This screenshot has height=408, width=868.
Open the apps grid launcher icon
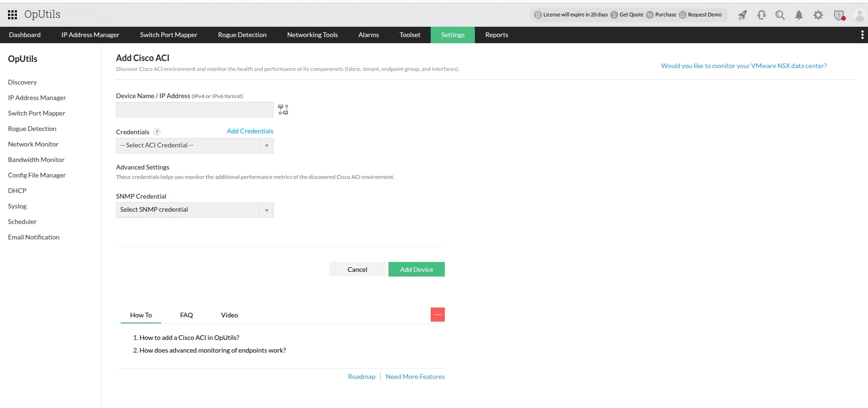pyautogui.click(x=13, y=15)
